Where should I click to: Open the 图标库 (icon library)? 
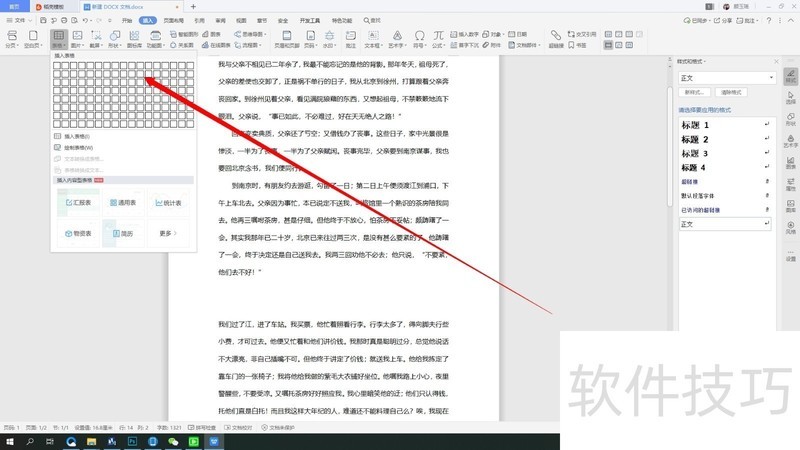click(134, 39)
